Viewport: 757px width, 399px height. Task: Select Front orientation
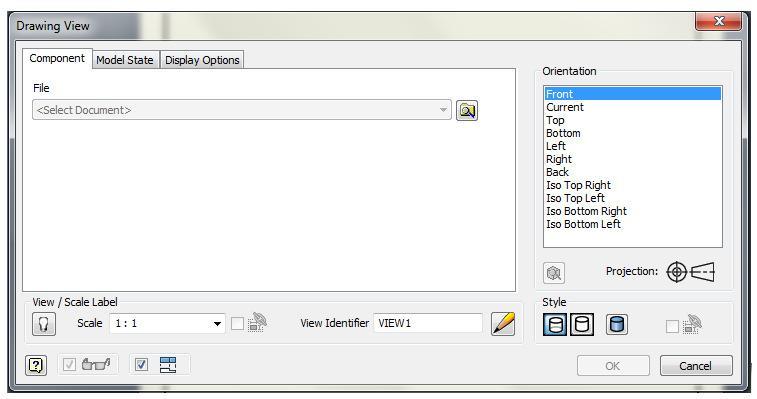(633, 94)
